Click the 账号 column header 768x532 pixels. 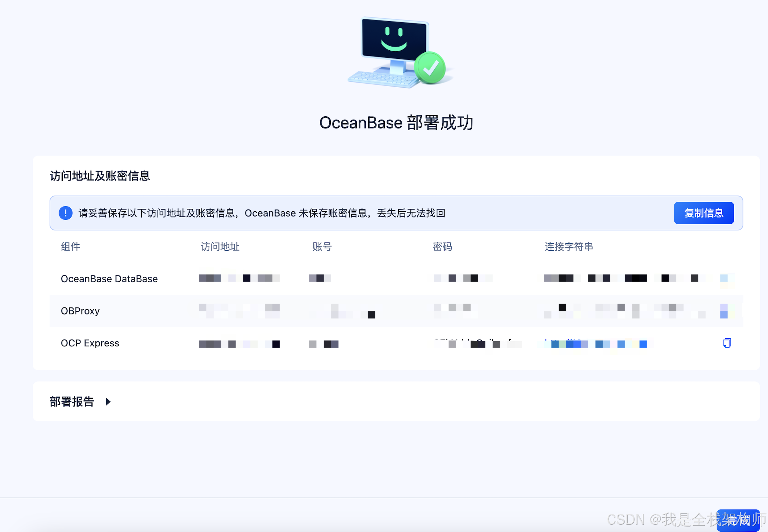click(322, 247)
